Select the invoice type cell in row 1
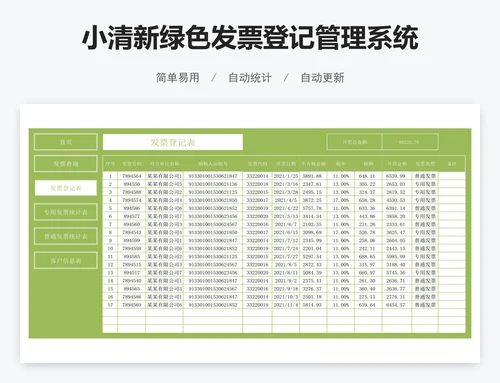 (425, 176)
